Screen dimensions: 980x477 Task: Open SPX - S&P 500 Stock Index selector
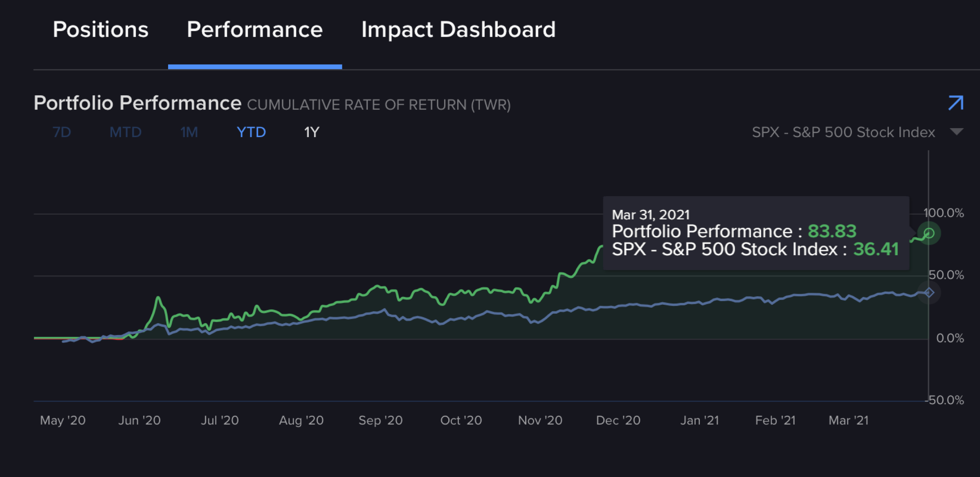(843, 132)
